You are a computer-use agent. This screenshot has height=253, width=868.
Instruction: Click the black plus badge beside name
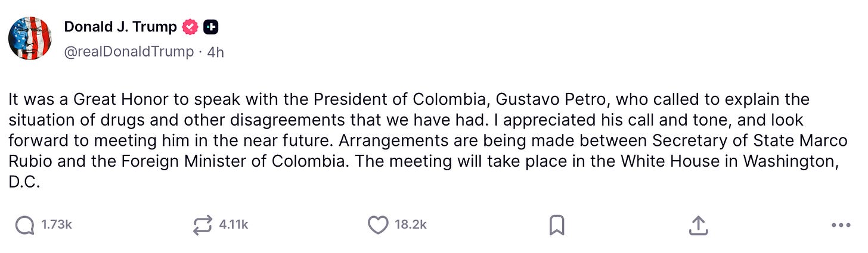tap(210, 27)
